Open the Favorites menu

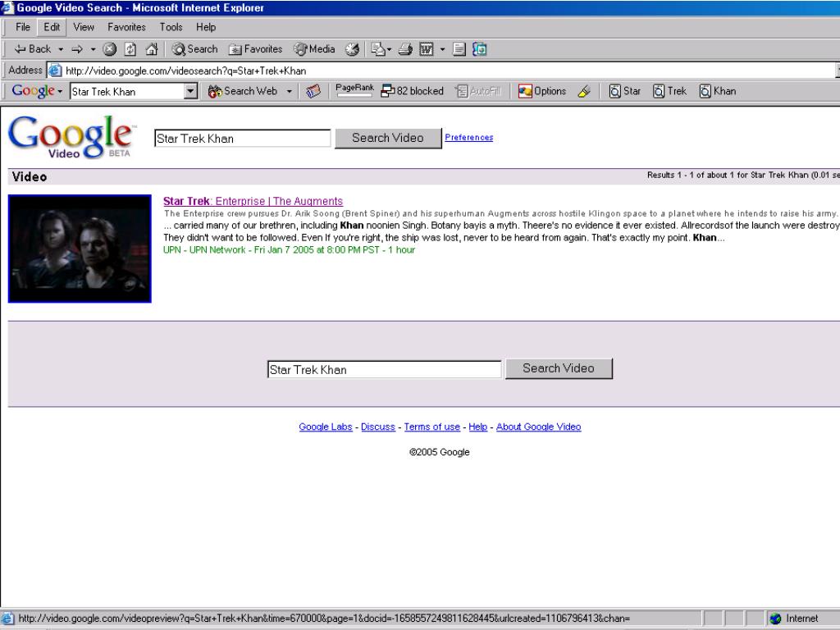pos(126,27)
